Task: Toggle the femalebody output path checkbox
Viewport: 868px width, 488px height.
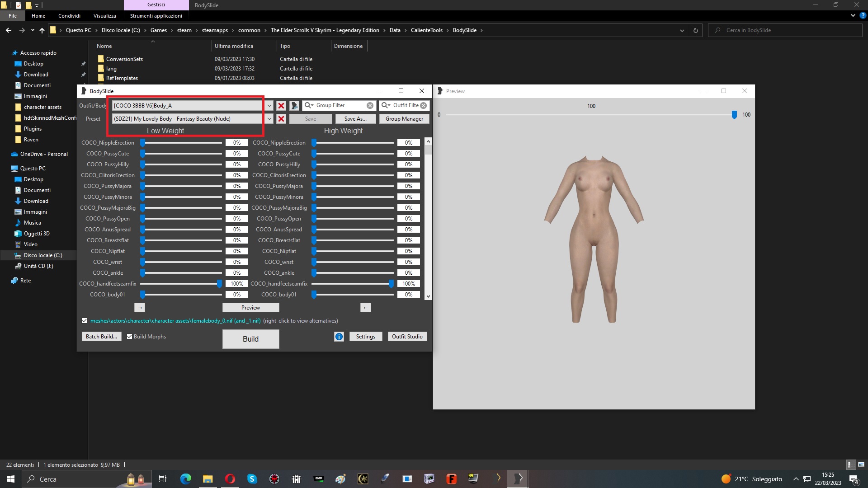Action: point(85,321)
